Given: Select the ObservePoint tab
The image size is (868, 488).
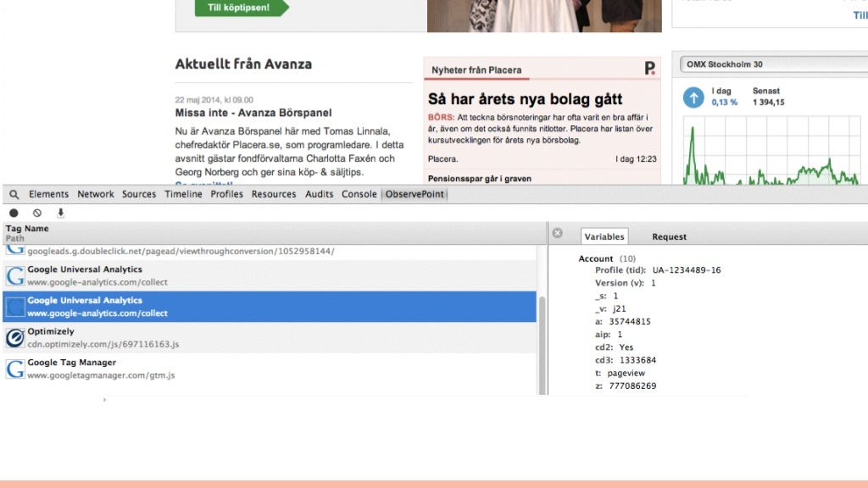Looking at the screenshot, I should (x=415, y=194).
